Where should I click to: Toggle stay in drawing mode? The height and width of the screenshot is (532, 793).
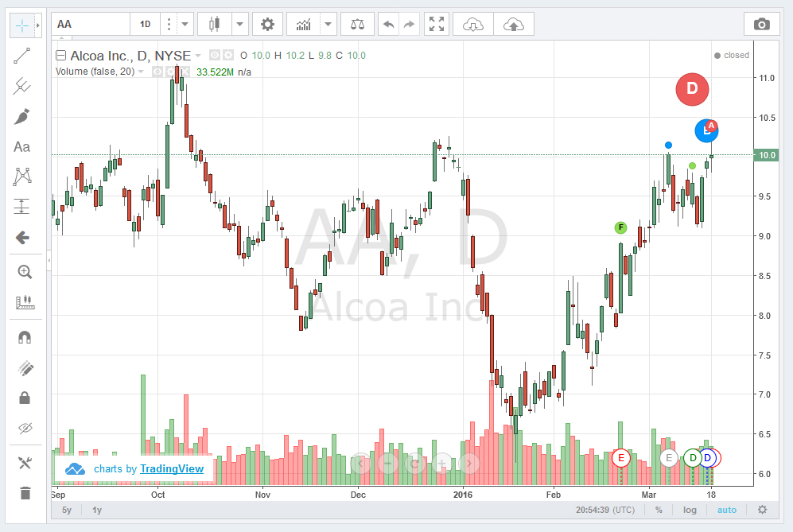(x=25, y=368)
